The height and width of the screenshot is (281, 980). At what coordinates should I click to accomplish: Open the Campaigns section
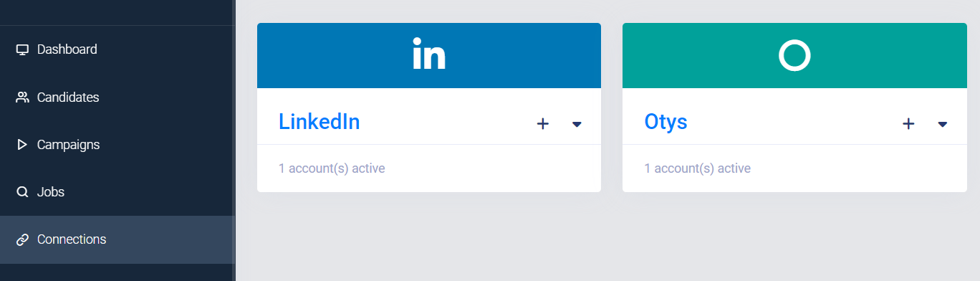(x=117, y=145)
